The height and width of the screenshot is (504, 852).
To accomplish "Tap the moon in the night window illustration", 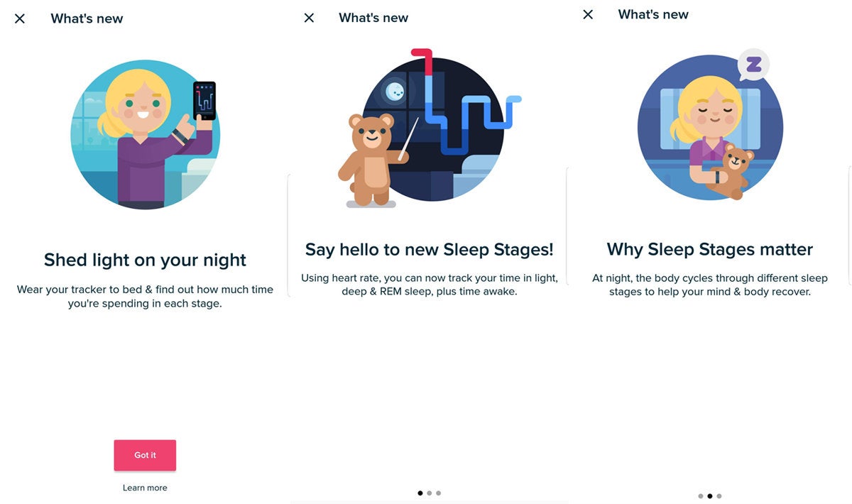I will click(x=395, y=91).
